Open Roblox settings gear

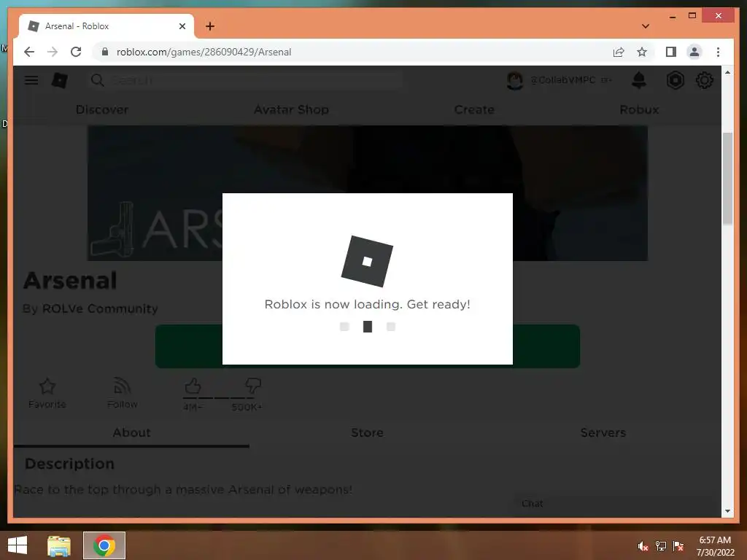coord(705,80)
